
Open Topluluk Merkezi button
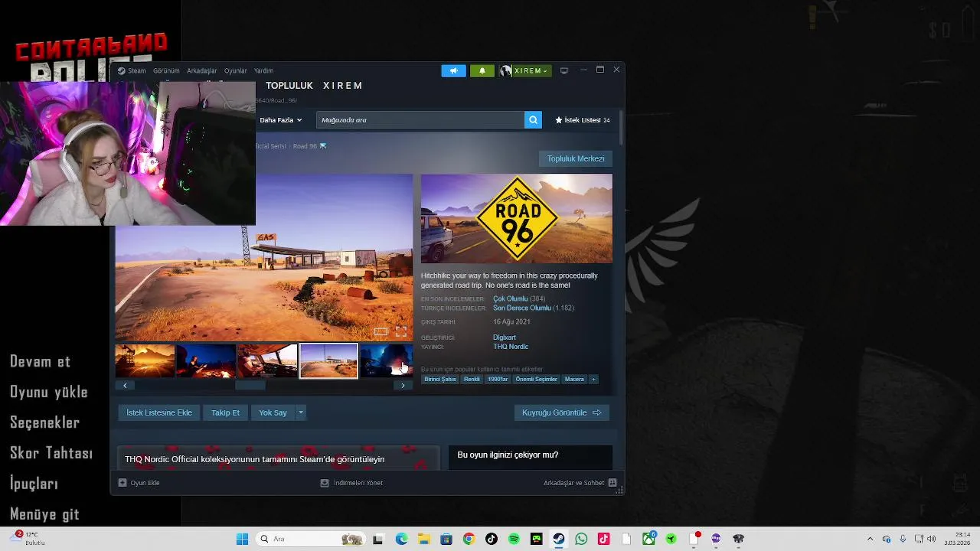(x=576, y=158)
